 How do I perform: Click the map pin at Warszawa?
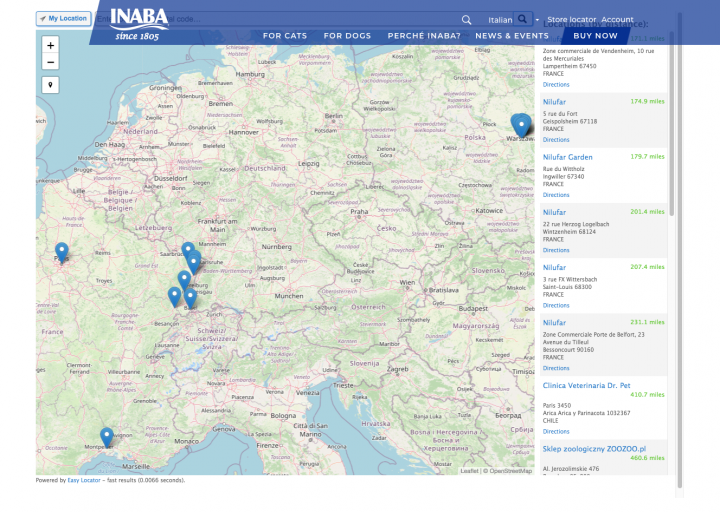[x=520, y=124]
